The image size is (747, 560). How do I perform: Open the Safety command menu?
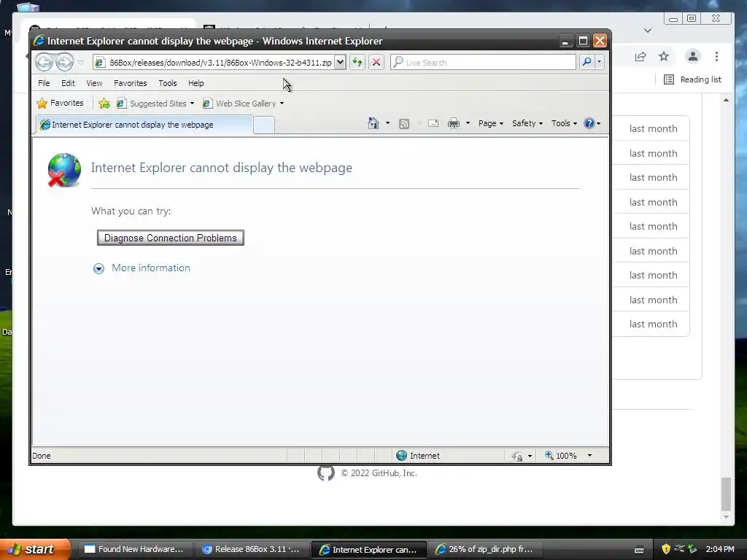(527, 123)
